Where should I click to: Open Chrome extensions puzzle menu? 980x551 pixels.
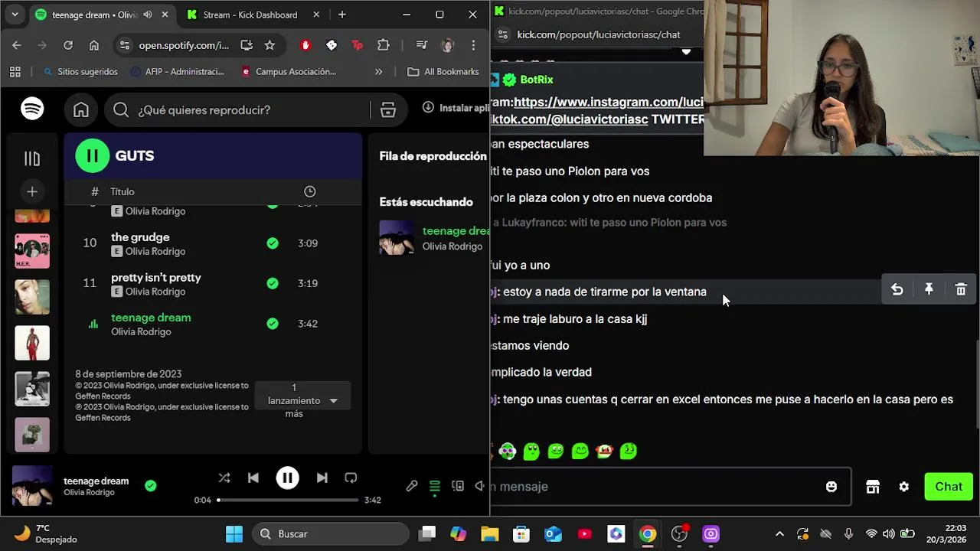384,45
